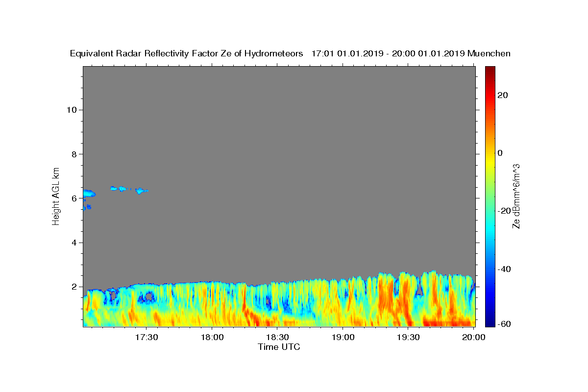The width and height of the screenshot is (588, 392).
Task: Click the 17:30 time tick label
Action: [147, 337]
